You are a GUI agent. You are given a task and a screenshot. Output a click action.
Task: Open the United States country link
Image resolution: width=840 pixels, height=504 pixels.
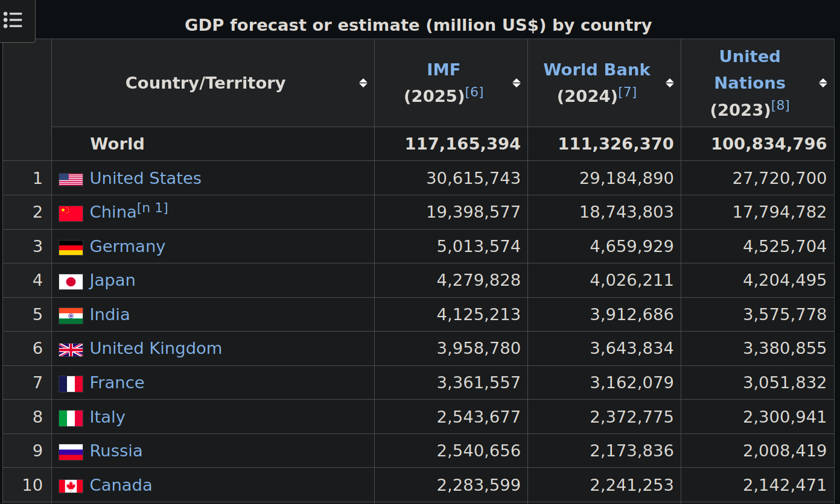145,178
